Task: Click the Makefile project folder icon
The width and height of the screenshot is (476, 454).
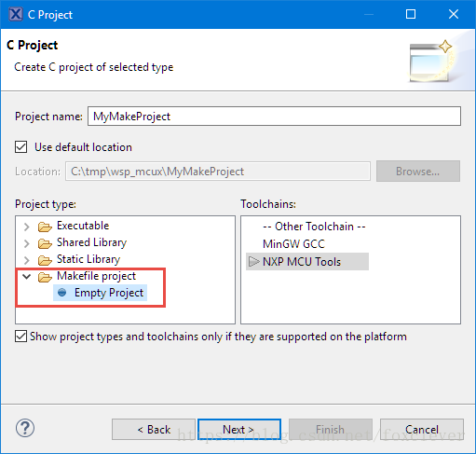Action: [x=45, y=277]
